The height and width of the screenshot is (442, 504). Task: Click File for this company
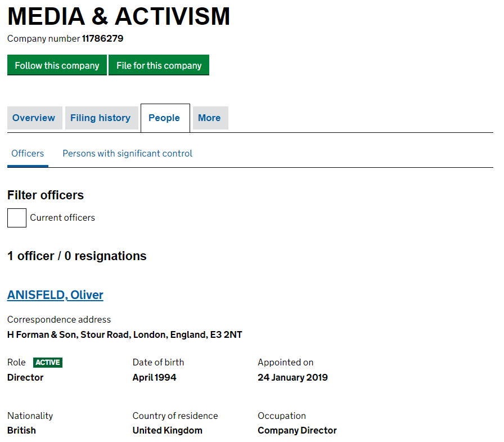pyautogui.click(x=159, y=65)
